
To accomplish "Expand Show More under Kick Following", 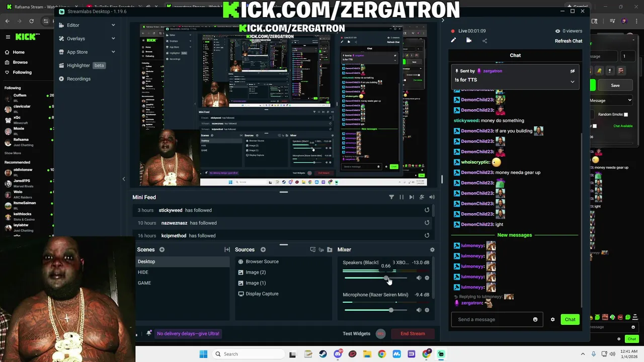I will [x=13, y=153].
